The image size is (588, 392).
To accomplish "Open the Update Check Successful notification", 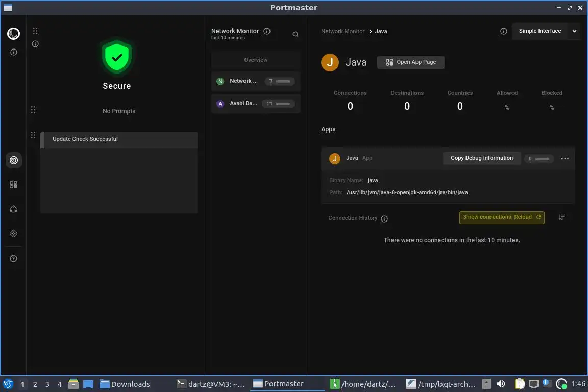I will point(119,139).
